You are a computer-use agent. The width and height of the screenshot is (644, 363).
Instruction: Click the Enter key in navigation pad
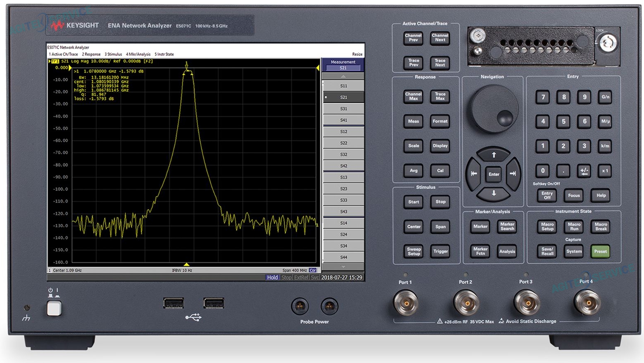click(x=494, y=174)
